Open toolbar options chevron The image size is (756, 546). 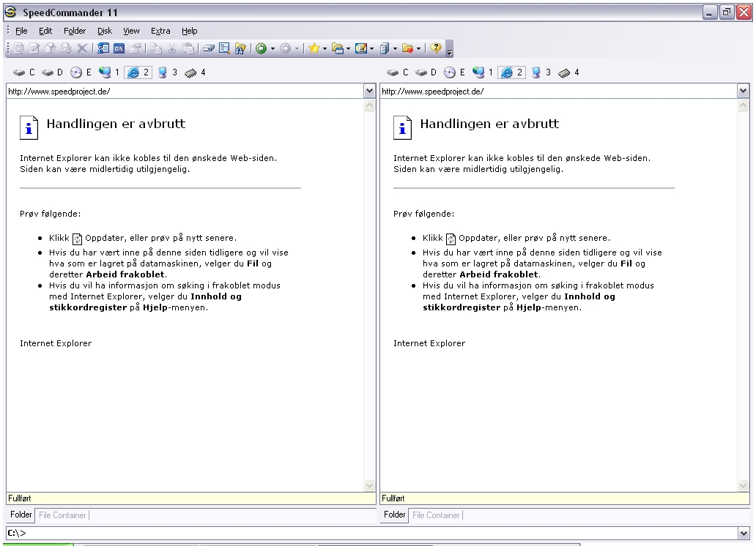pyautogui.click(x=449, y=49)
